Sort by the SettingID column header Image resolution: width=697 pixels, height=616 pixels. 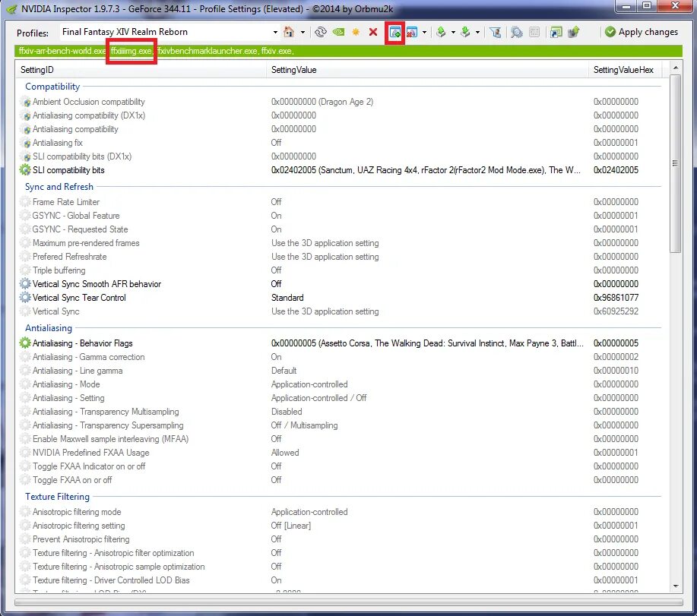[x=141, y=70]
